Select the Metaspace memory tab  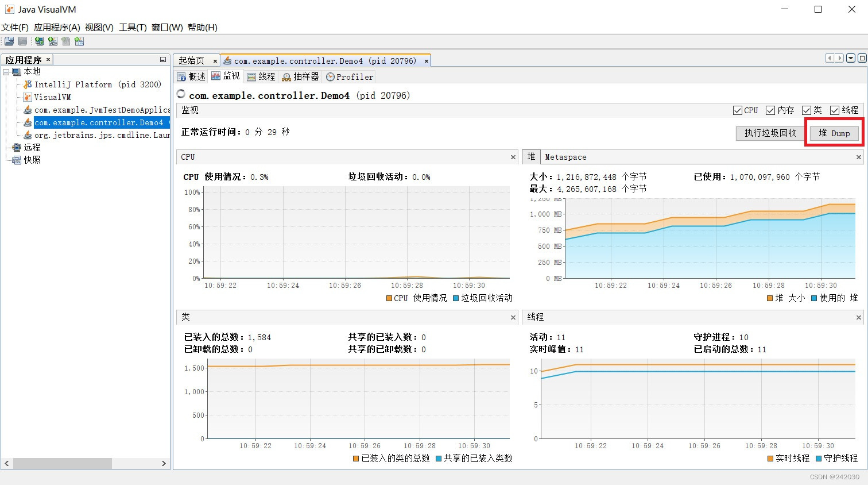point(565,157)
